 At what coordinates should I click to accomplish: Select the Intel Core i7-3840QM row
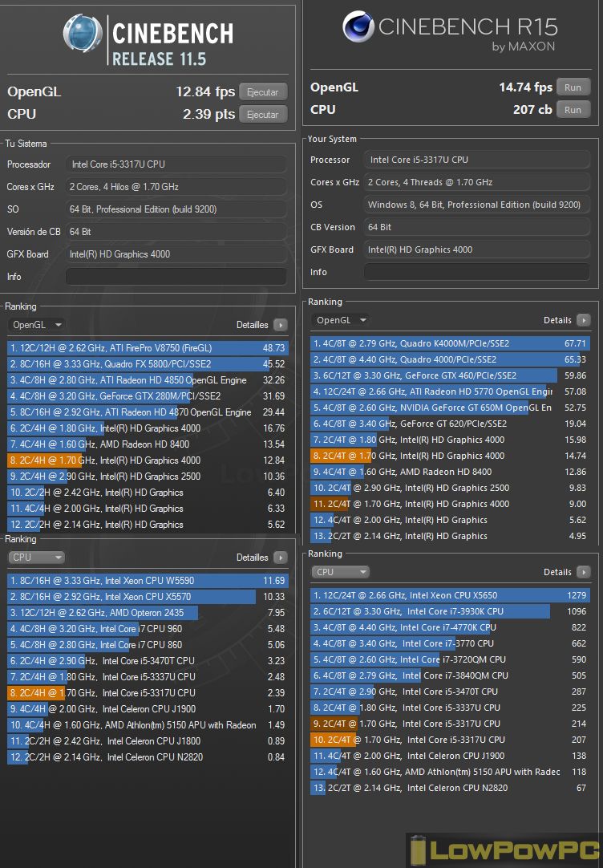[451, 676]
